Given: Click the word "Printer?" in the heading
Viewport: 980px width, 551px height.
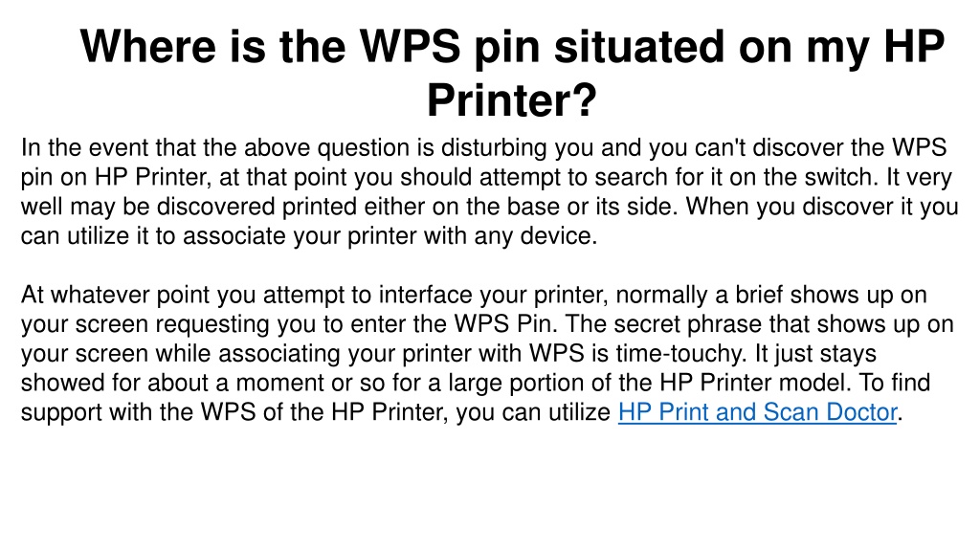Looking at the screenshot, I should tap(512, 99).
